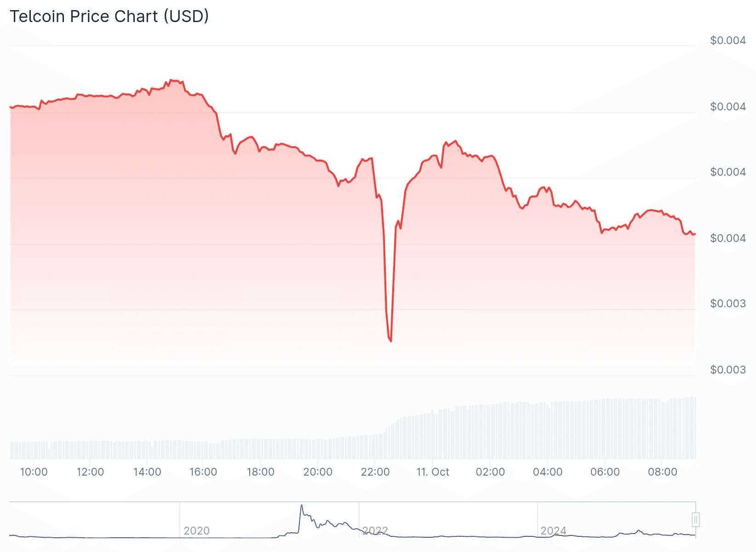Screen dimensions: 756x552
Task: Click the lowest dip of the price line
Action: (x=390, y=341)
